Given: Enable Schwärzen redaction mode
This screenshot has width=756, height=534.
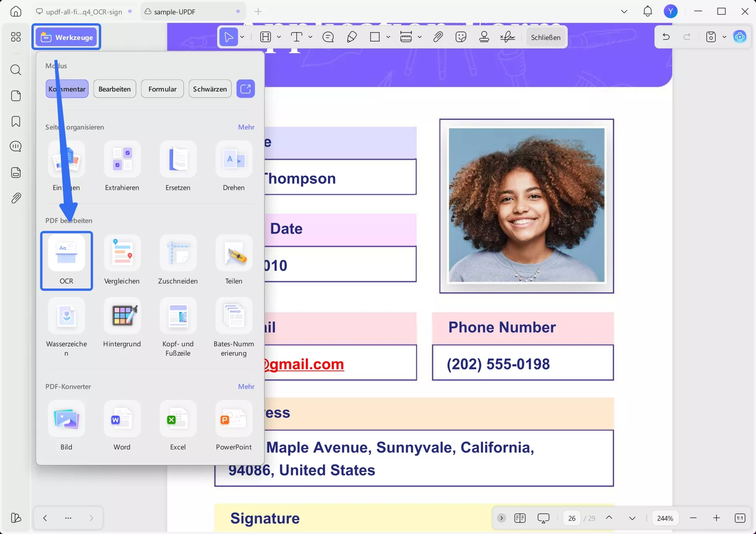Looking at the screenshot, I should pos(210,89).
